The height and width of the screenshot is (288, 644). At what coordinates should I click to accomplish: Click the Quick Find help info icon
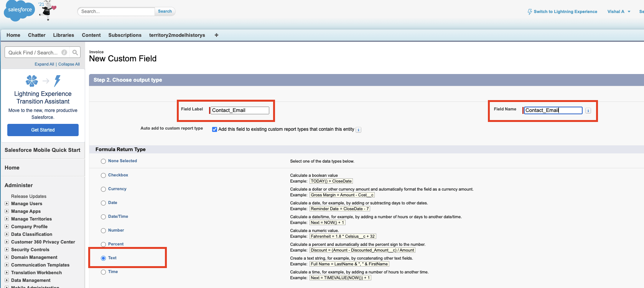[x=64, y=53]
